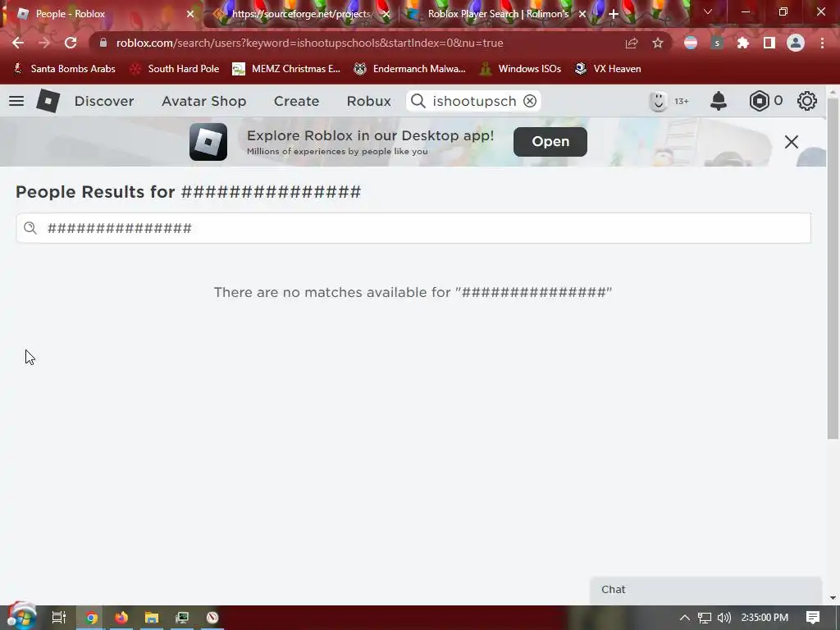Open the tab search dropdown chevron
This screenshot has width=840, height=630.
pyautogui.click(x=708, y=11)
